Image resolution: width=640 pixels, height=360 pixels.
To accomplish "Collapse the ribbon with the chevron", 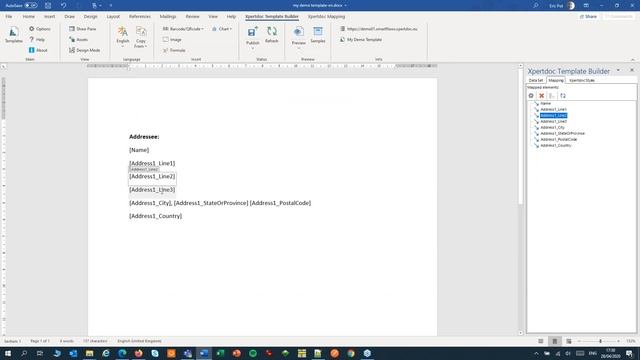I will point(633,60).
